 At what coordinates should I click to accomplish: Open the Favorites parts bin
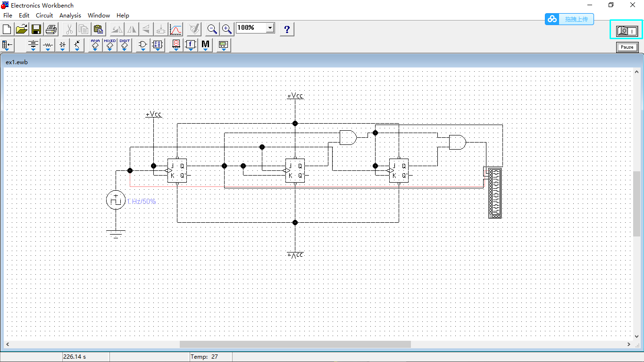tap(8, 45)
